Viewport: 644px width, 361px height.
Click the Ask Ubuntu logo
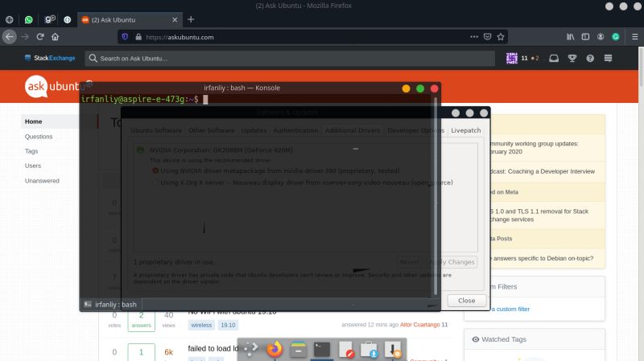click(x=54, y=86)
